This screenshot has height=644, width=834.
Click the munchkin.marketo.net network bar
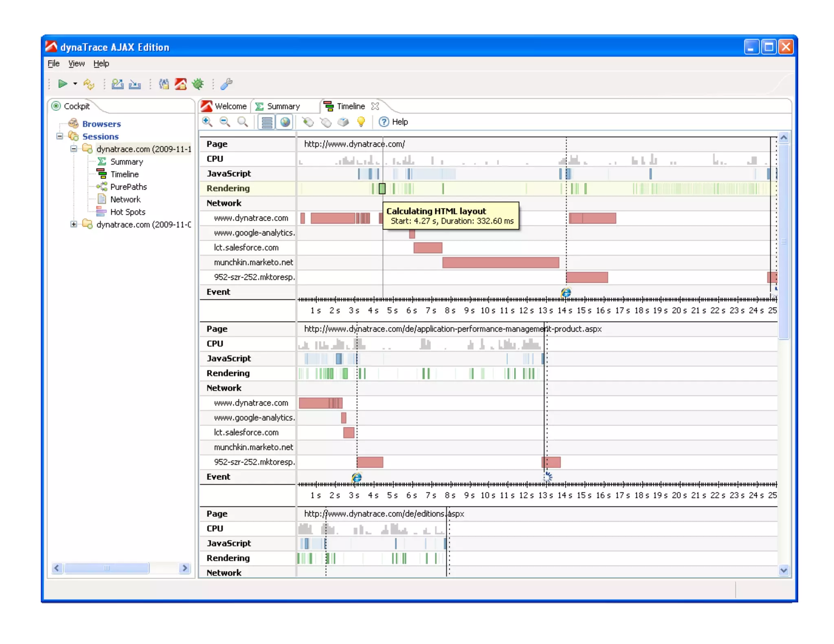(500, 263)
